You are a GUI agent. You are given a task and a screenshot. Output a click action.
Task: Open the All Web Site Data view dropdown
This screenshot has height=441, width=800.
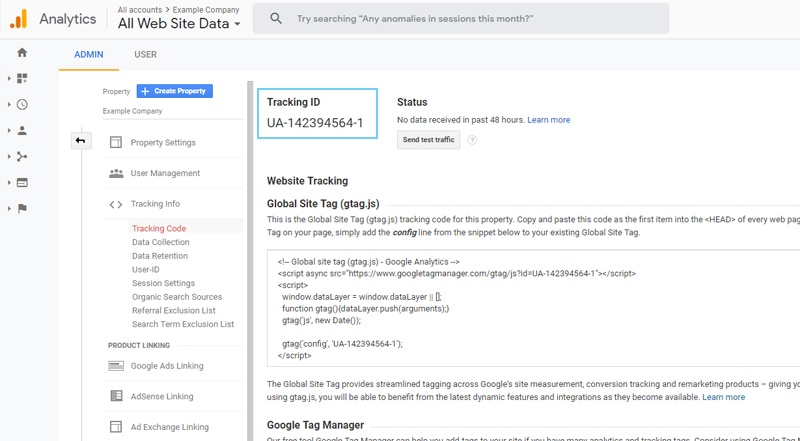[179, 23]
